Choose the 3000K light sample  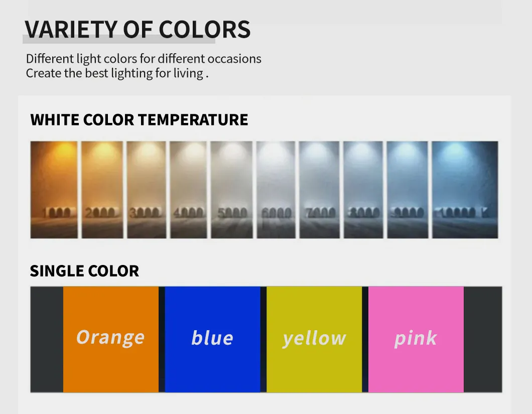(146, 189)
